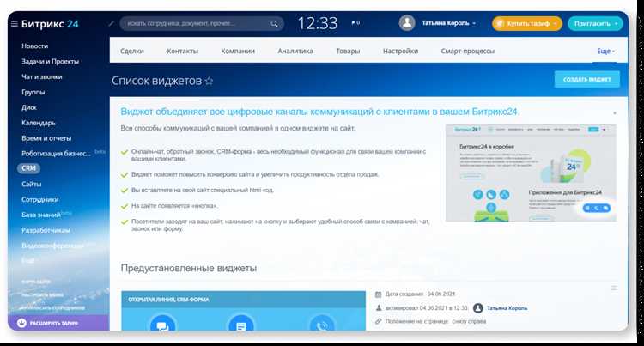Open the widget card hamburger menu icon
Viewport: 644px width, 346px height.
[x=614, y=288]
